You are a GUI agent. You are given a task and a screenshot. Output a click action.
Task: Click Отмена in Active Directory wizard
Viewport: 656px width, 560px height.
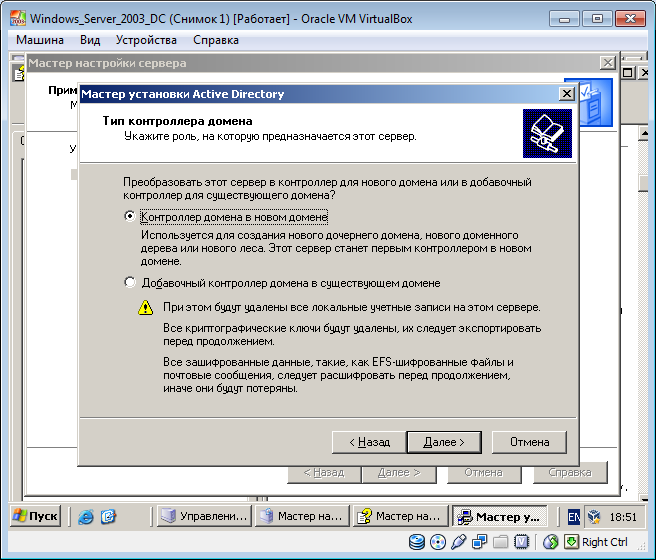(529, 442)
